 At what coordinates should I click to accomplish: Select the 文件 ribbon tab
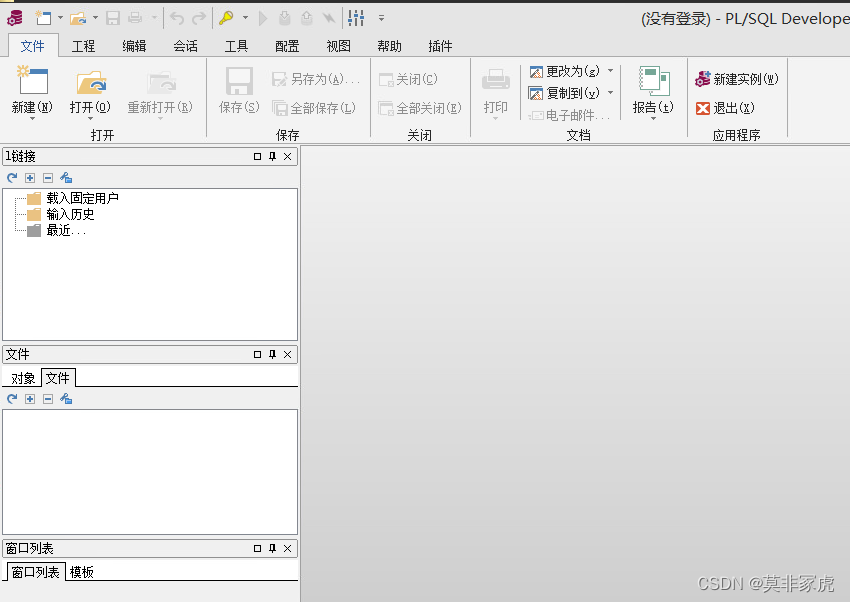point(33,46)
